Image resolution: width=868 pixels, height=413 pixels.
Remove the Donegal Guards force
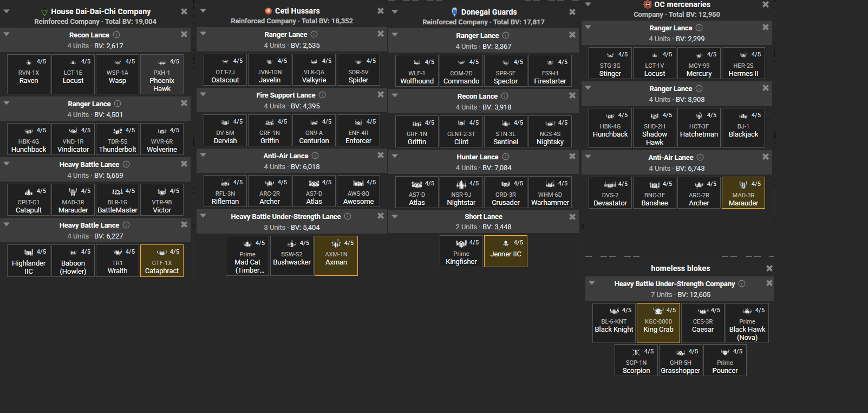(572, 12)
